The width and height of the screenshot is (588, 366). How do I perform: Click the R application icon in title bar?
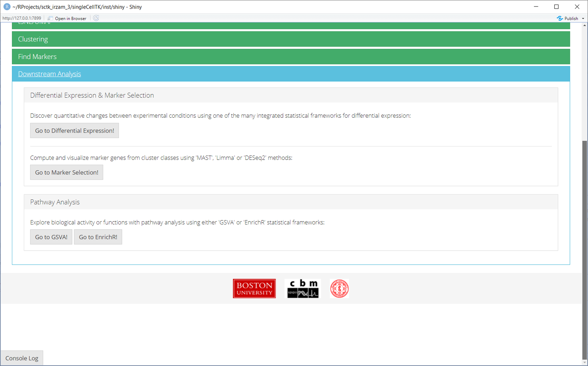[7, 7]
